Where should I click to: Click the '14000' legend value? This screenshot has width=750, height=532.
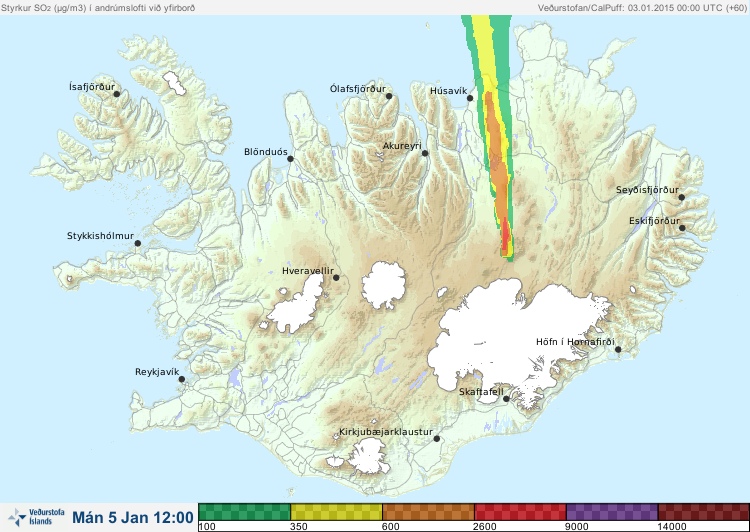point(672,527)
